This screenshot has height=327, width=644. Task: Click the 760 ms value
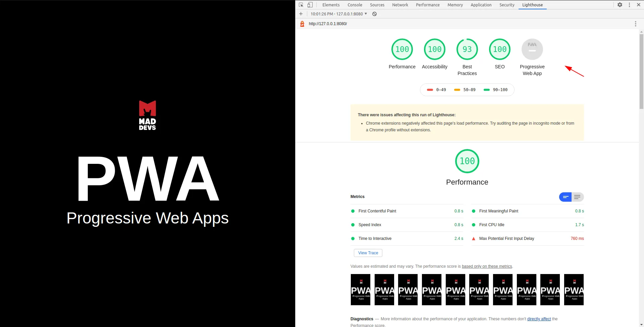577,239
